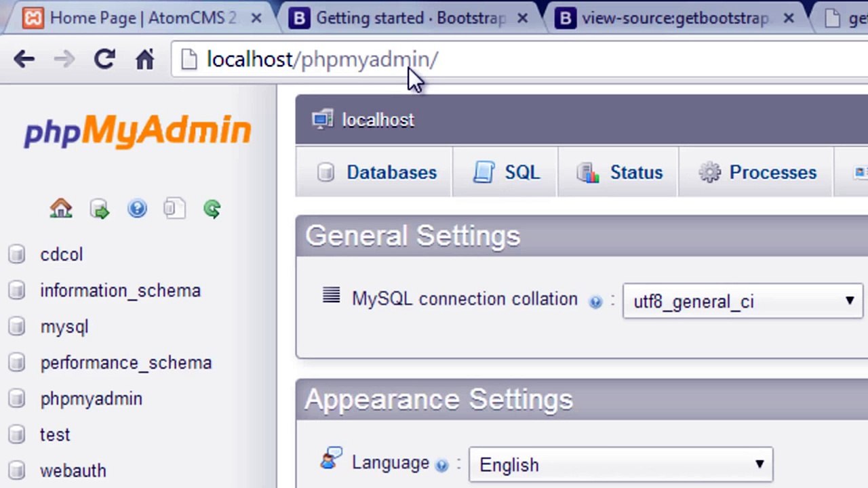Reload the page with refresh icon

point(104,60)
